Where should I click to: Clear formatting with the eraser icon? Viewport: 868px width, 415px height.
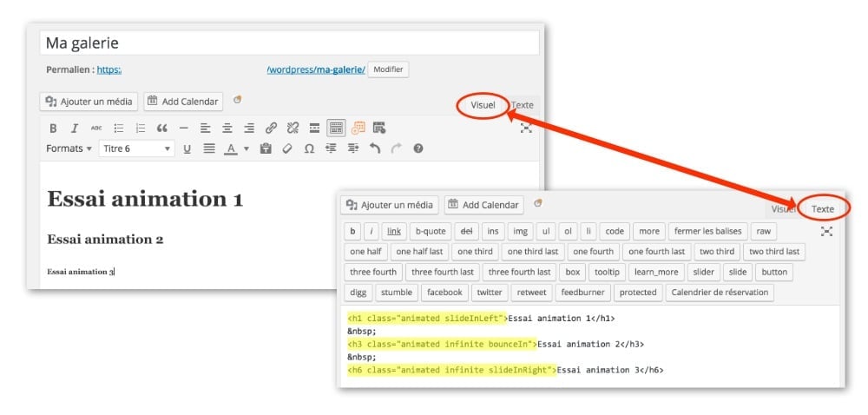(x=286, y=148)
